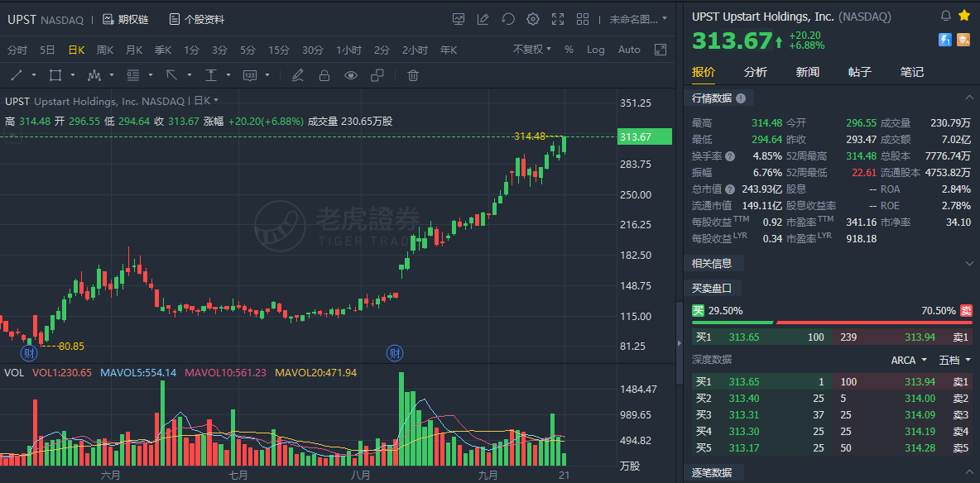Click the copy drawings icon
Viewport: 980px width, 483px height.
(377, 75)
